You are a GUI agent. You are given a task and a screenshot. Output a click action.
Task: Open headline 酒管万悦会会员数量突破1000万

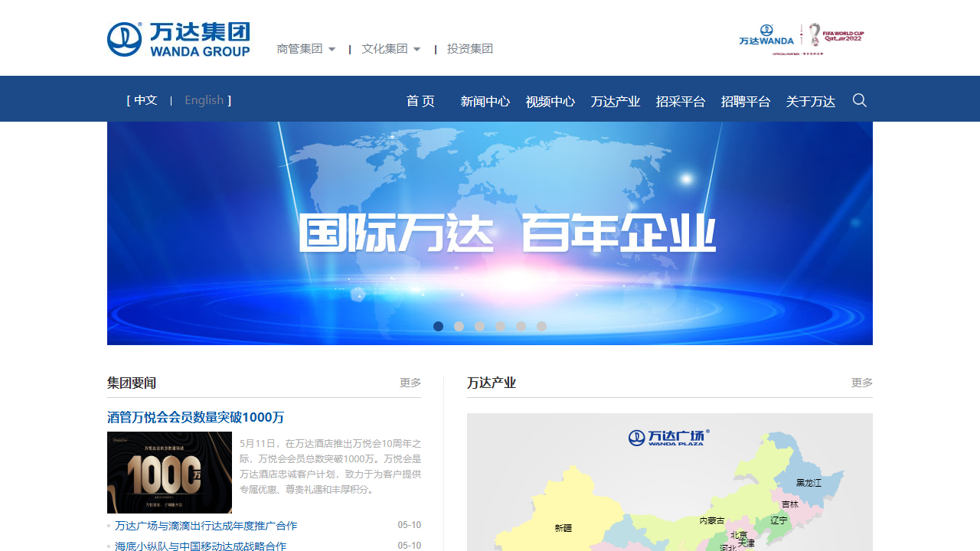coord(196,417)
